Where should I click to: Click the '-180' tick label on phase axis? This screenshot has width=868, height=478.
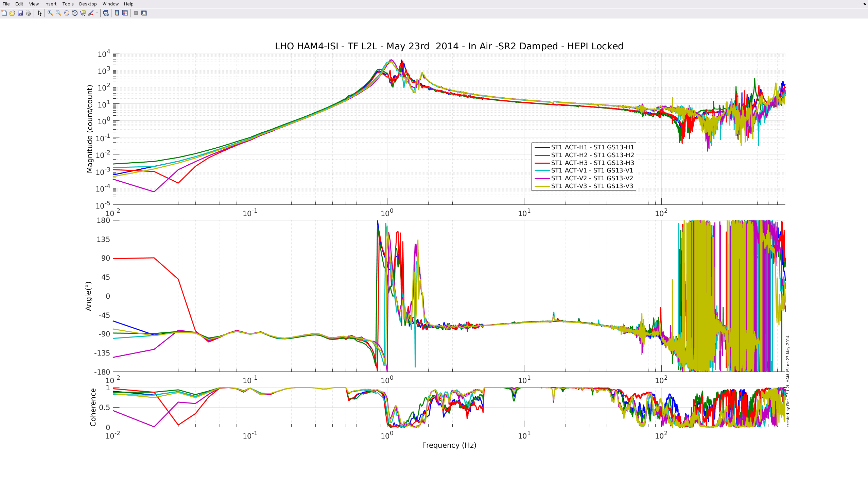(x=102, y=372)
